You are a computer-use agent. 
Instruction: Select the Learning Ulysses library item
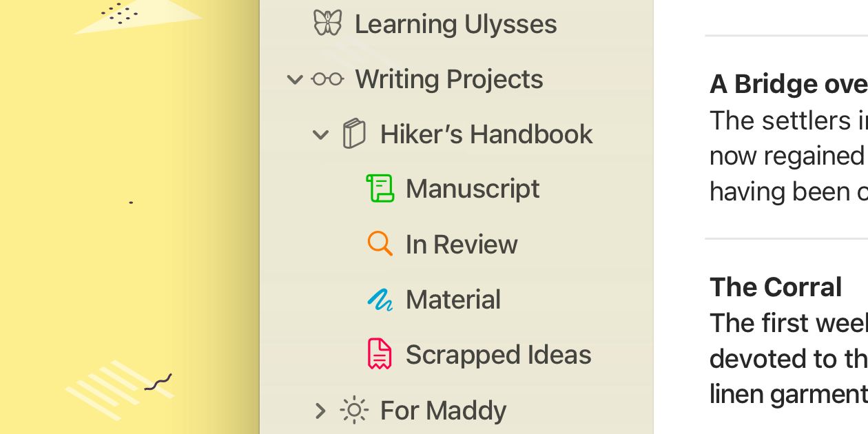coord(455,24)
